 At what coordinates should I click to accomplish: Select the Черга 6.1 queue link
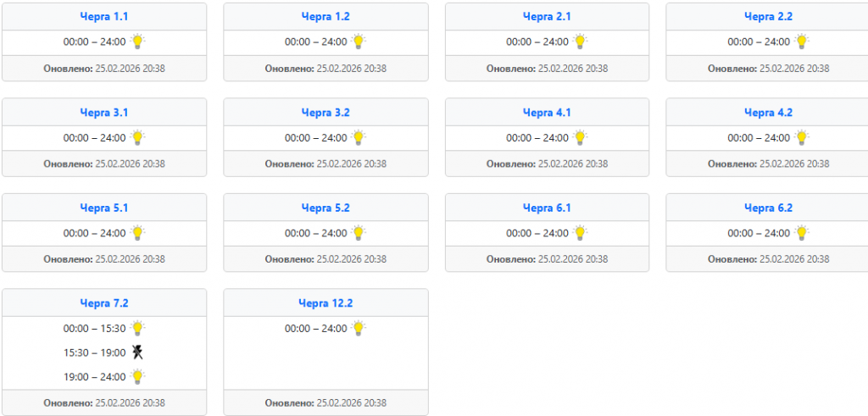coord(547,208)
